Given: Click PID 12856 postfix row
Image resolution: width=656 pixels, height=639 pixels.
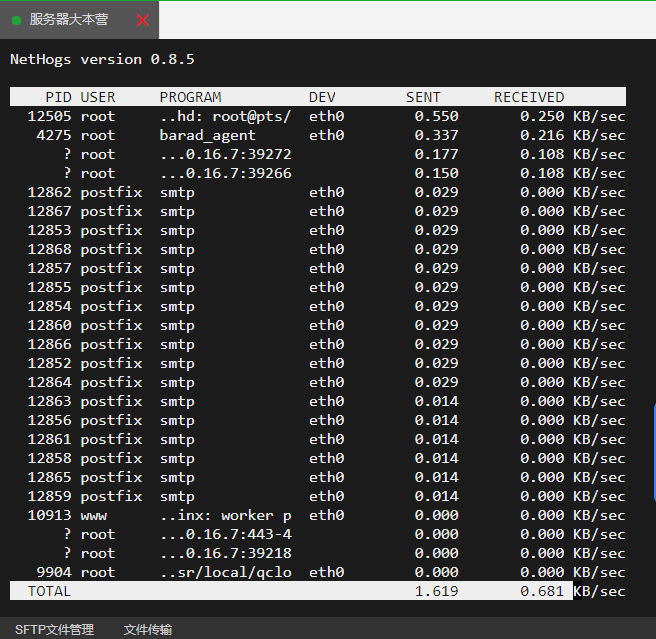Looking at the screenshot, I should [x=318, y=420].
